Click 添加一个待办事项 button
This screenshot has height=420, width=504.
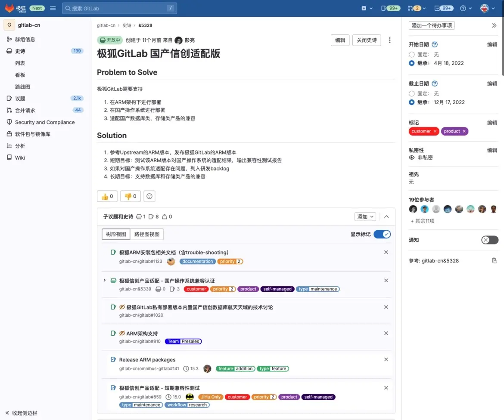click(432, 25)
